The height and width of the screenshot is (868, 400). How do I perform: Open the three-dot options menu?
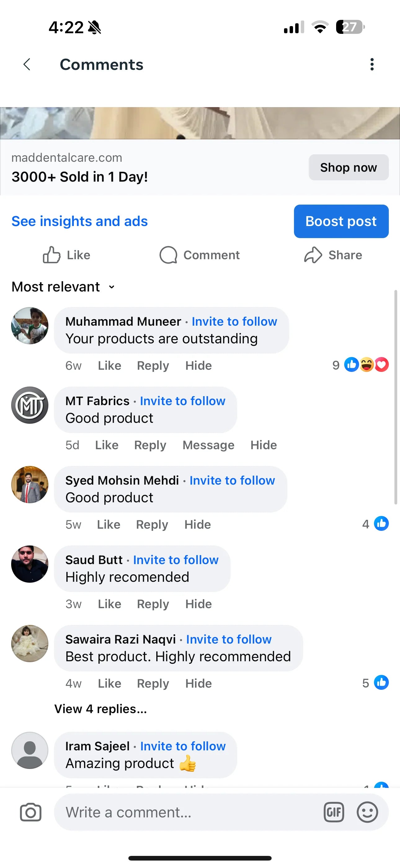pyautogui.click(x=372, y=64)
